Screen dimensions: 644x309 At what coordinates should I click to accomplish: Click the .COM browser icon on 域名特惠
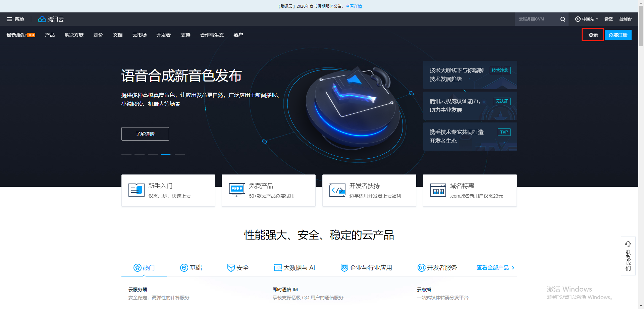(x=438, y=190)
